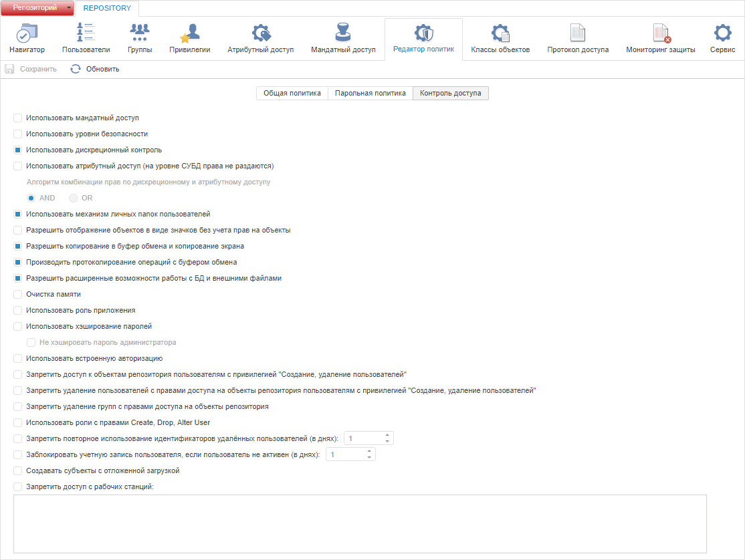Decrease days for повторное использование идентификаторов

(x=387, y=442)
